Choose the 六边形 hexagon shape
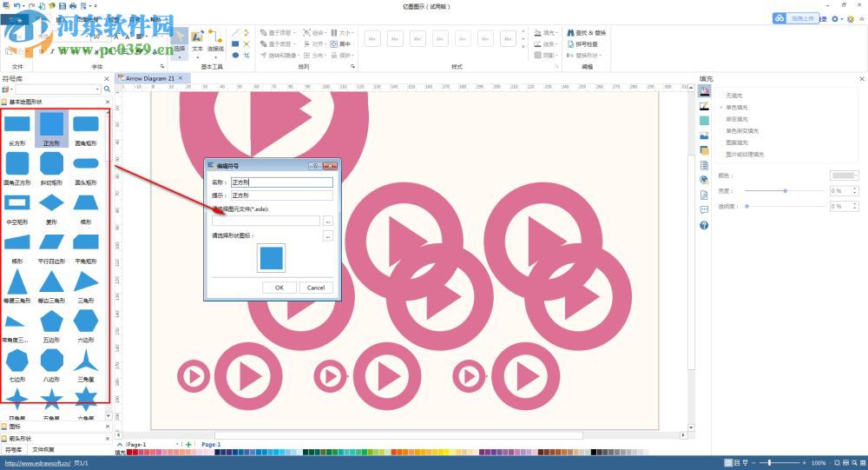Image resolution: width=868 pixels, height=470 pixels. tap(86, 325)
